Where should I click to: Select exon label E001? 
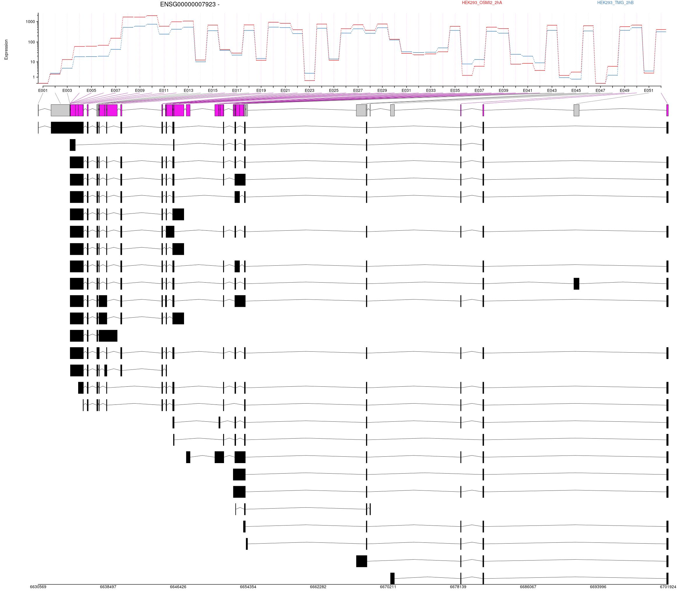[43, 91]
